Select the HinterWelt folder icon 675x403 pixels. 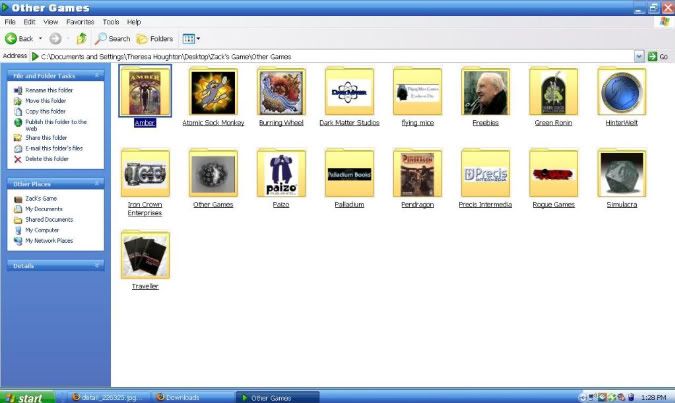pyautogui.click(x=621, y=91)
